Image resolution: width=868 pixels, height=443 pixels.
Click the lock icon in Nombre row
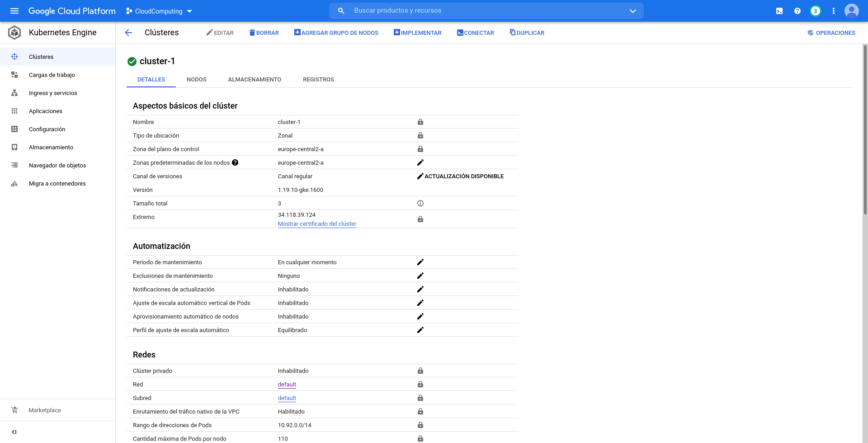coord(420,122)
